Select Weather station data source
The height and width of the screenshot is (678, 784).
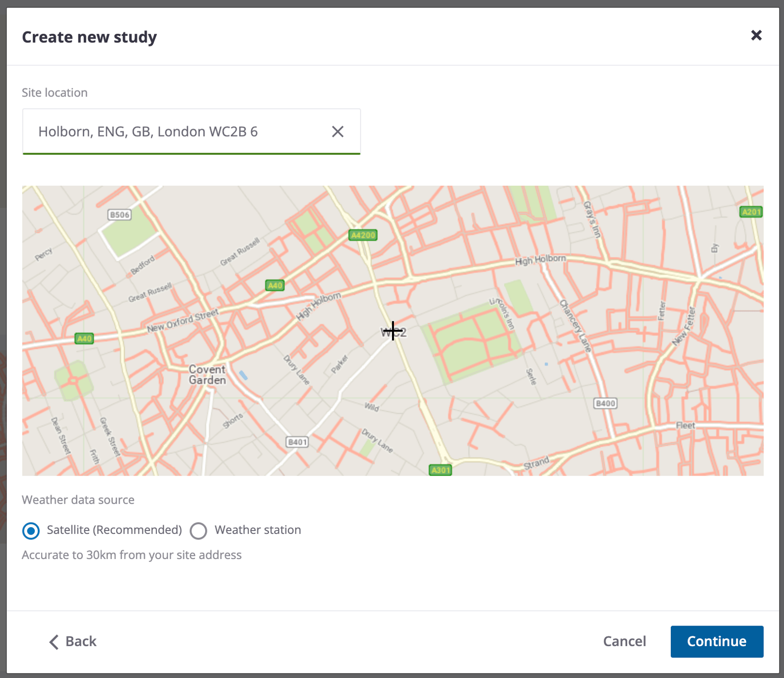click(198, 531)
